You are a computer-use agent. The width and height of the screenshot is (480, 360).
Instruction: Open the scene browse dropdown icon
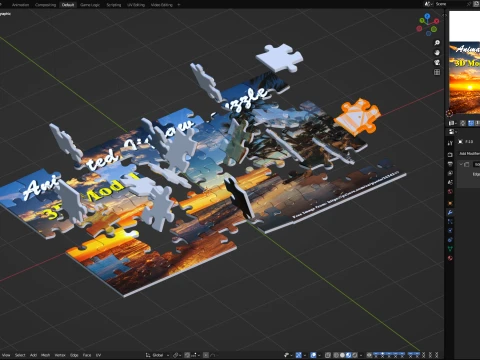(x=428, y=4)
